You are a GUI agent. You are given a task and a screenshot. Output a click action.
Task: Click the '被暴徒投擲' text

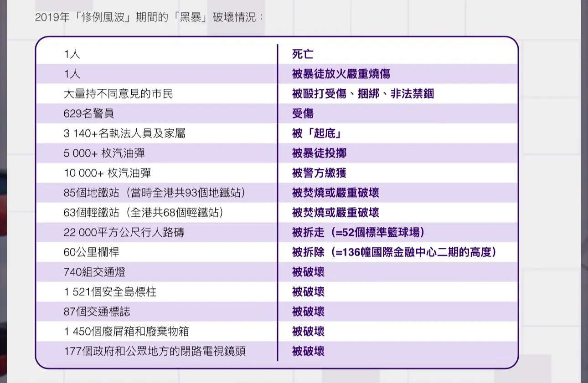click(x=319, y=153)
